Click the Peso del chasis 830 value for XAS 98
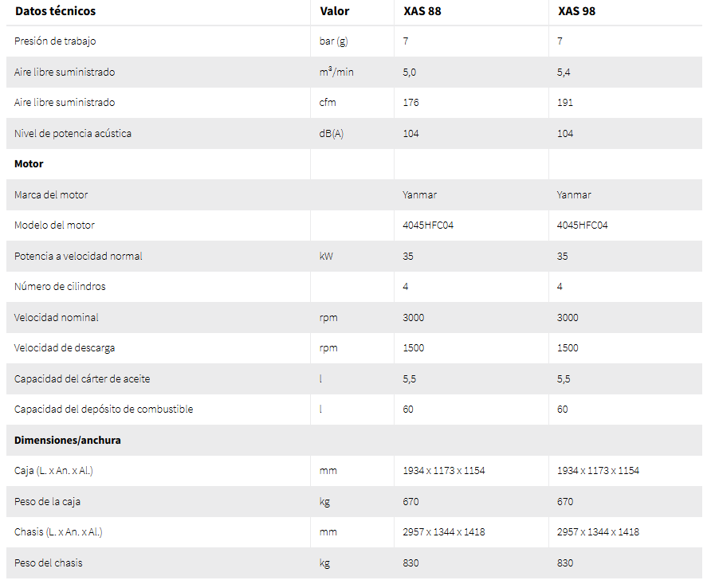The image size is (711, 588). pyautogui.click(x=565, y=563)
